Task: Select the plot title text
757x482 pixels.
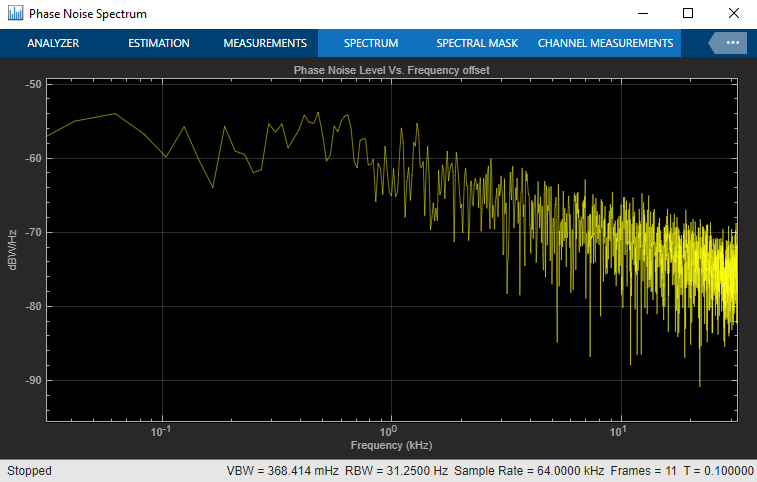Action: click(x=392, y=71)
